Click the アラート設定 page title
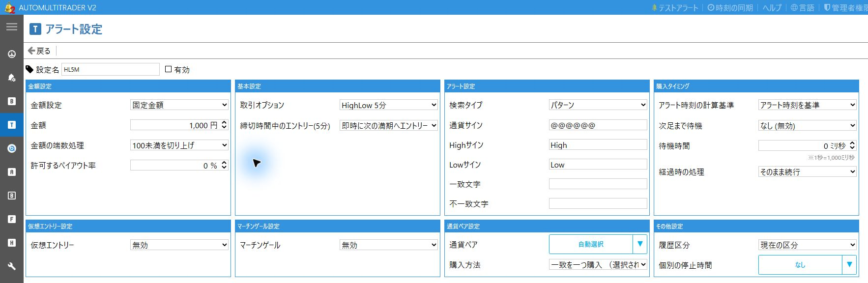 pos(74,29)
